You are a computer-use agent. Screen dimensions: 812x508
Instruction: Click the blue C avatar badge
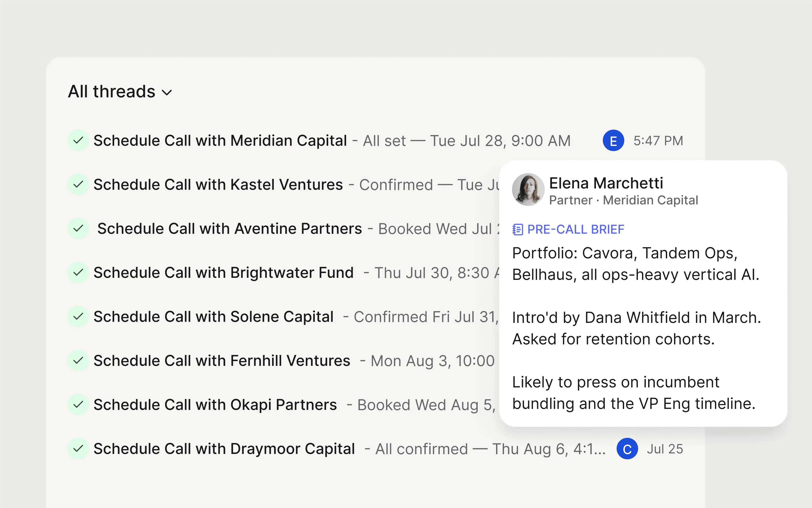point(627,449)
